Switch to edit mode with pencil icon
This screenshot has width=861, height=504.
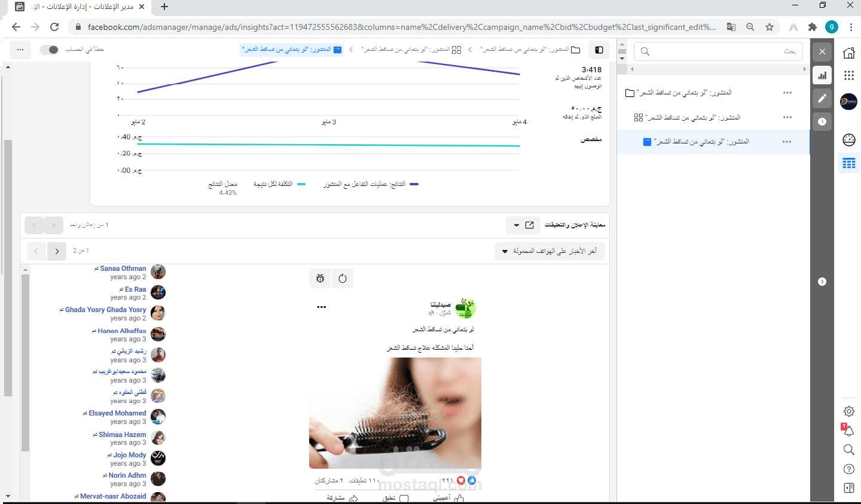[x=822, y=99]
